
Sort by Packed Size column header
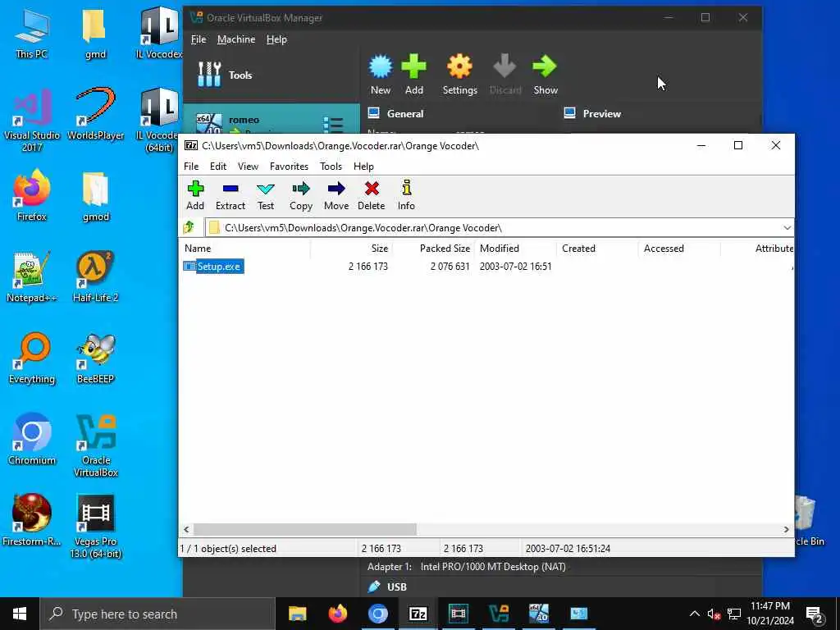(433, 249)
